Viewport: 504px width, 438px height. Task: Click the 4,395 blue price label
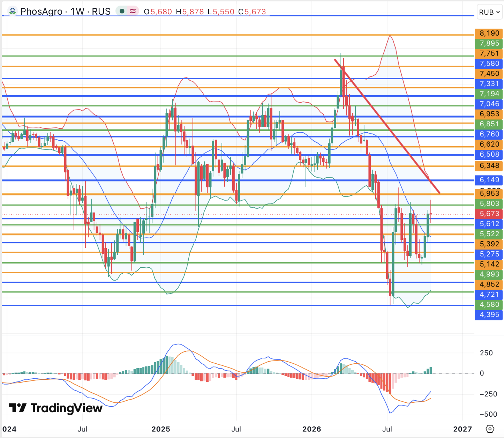489,314
